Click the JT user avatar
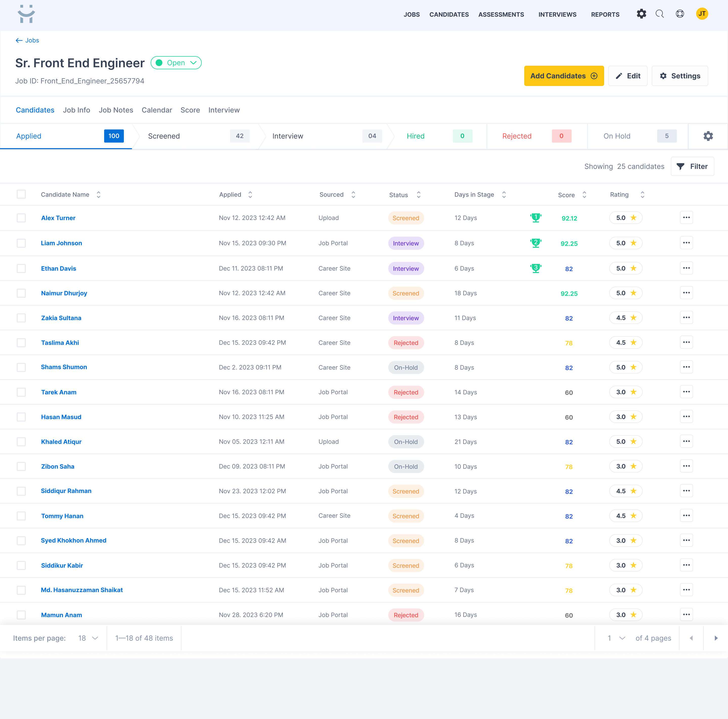 tap(702, 14)
